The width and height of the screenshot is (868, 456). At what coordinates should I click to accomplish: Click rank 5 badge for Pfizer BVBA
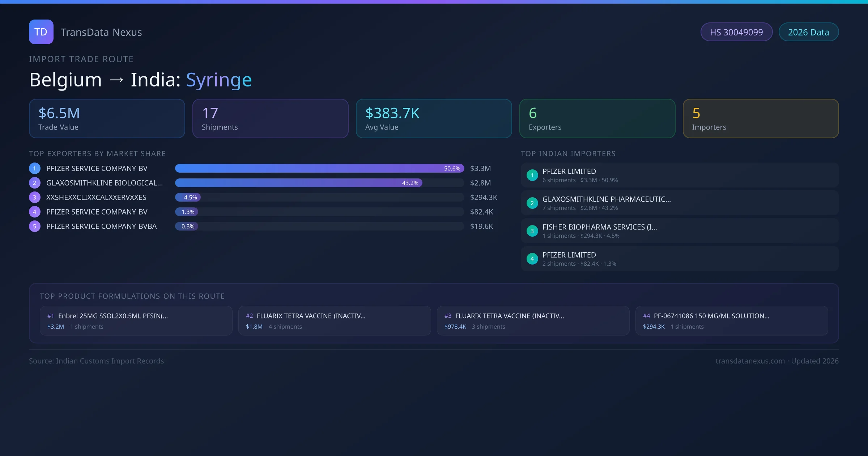click(x=35, y=226)
